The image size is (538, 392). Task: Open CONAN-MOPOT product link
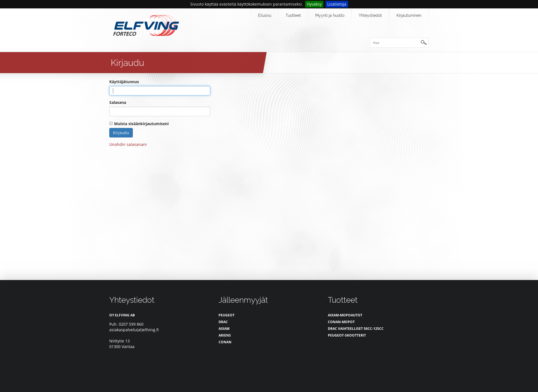(x=341, y=322)
